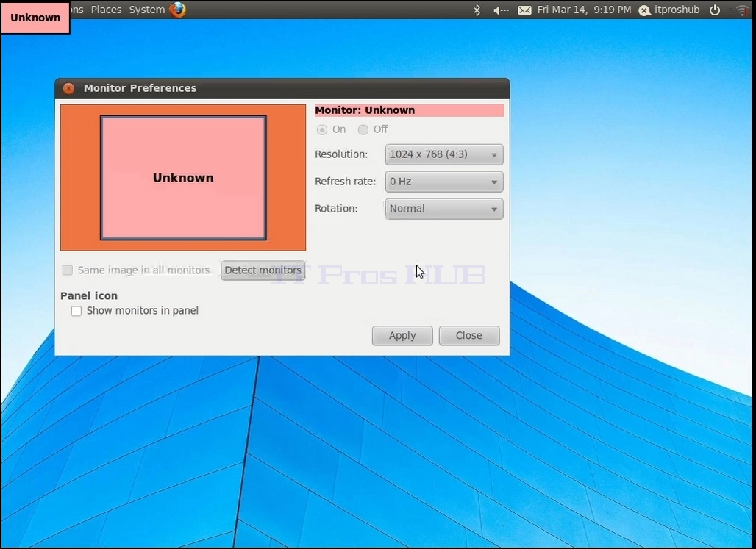Select the Off radio button
This screenshot has height=549, width=756.
[363, 129]
